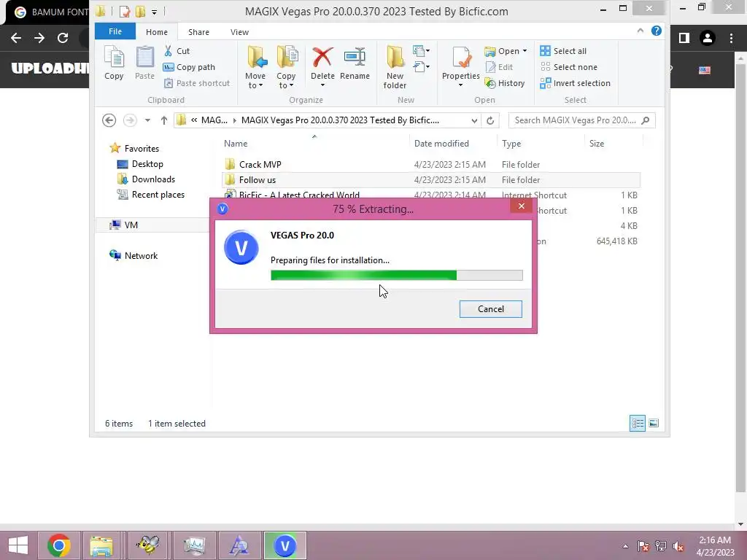
Task: Switch to large icons view button
Action: click(x=654, y=423)
